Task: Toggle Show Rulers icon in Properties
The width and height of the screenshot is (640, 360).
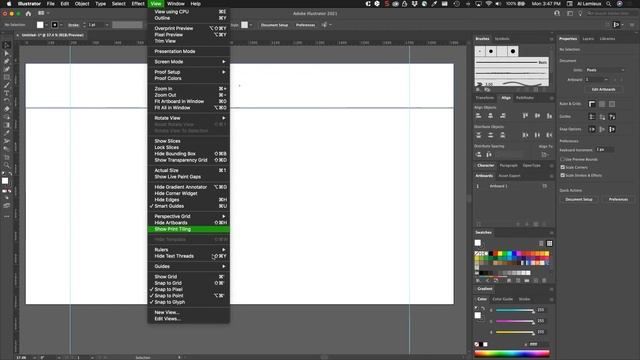Action: (592, 104)
